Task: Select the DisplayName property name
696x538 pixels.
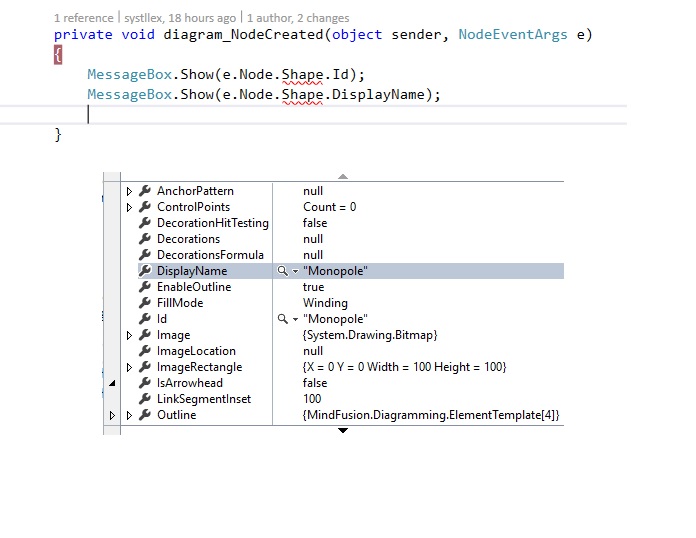Action: point(192,271)
